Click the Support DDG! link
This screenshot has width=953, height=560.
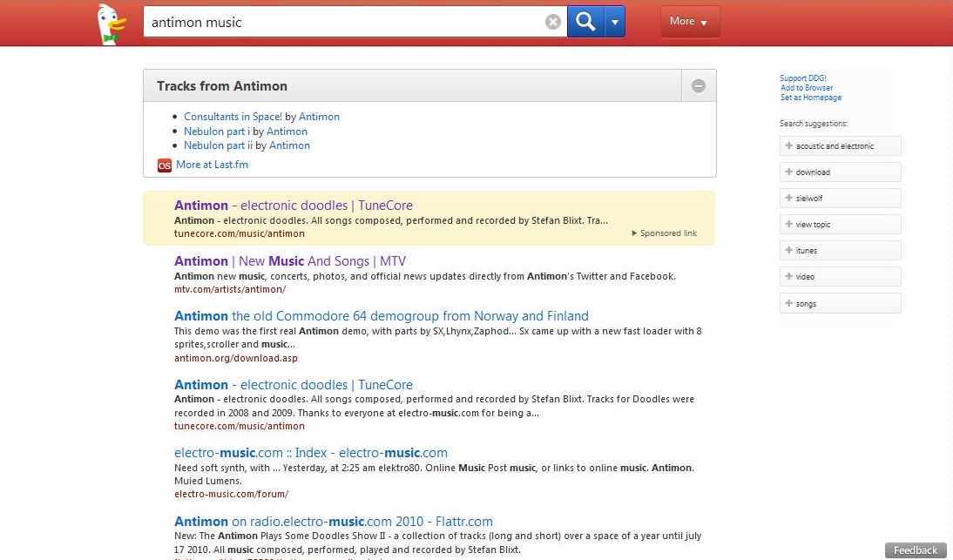(803, 78)
